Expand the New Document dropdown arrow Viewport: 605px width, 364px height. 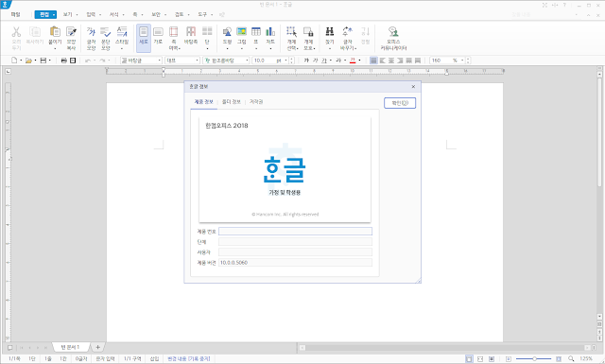click(x=21, y=61)
